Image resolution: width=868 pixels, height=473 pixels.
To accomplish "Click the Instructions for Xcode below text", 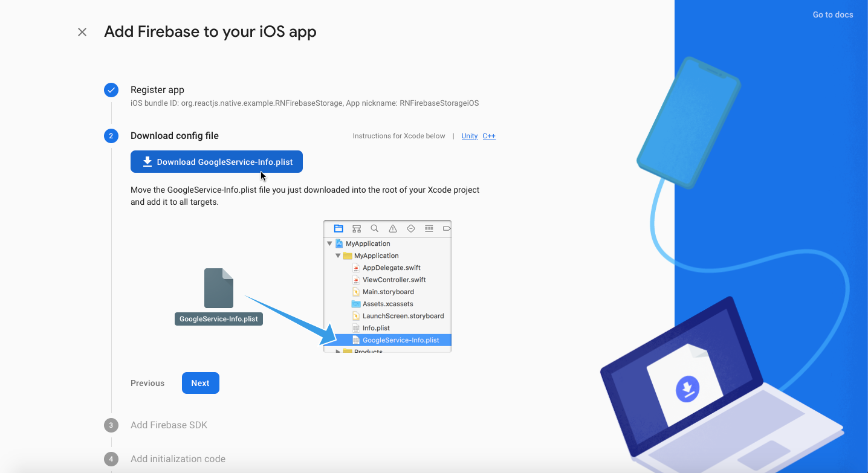I will coord(399,136).
